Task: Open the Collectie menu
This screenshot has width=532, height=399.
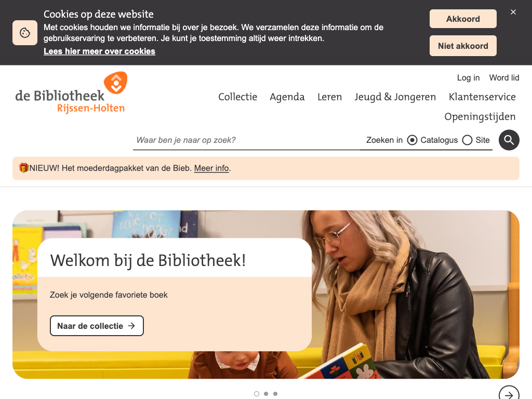Action: click(x=237, y=97)
